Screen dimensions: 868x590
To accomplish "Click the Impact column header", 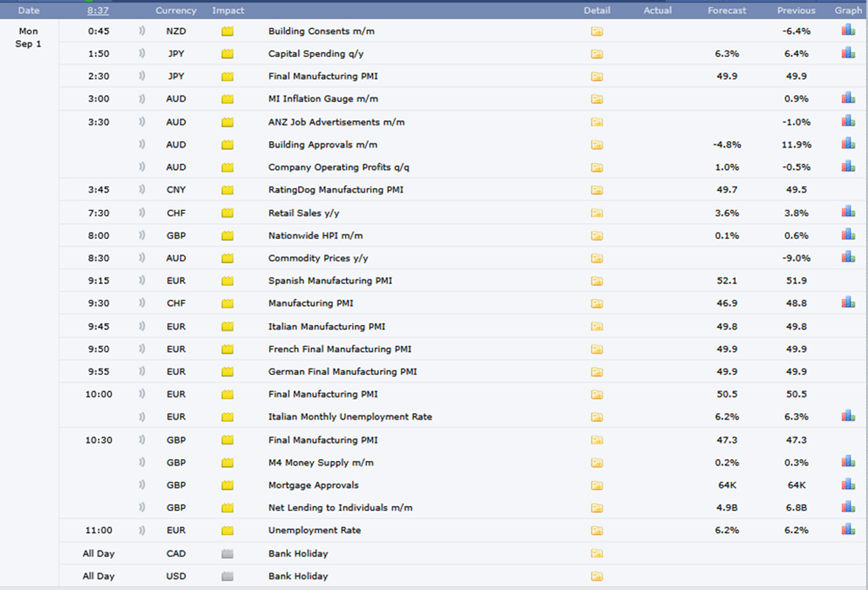I will [x=228, y=10].
